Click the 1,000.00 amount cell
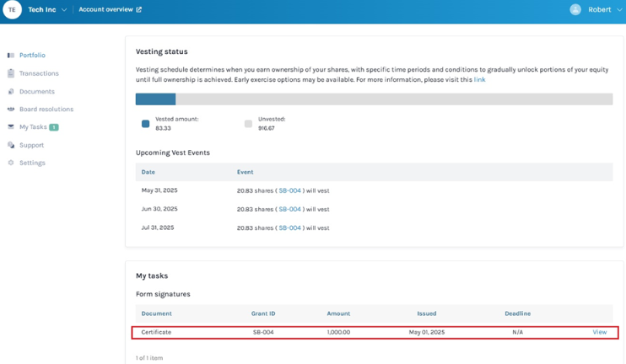Viewport: 626px width, 364px height. coord(338,332)
